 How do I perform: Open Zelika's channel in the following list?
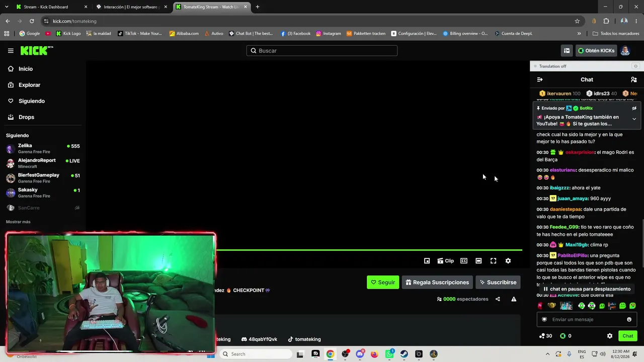[x=43, y=148]
